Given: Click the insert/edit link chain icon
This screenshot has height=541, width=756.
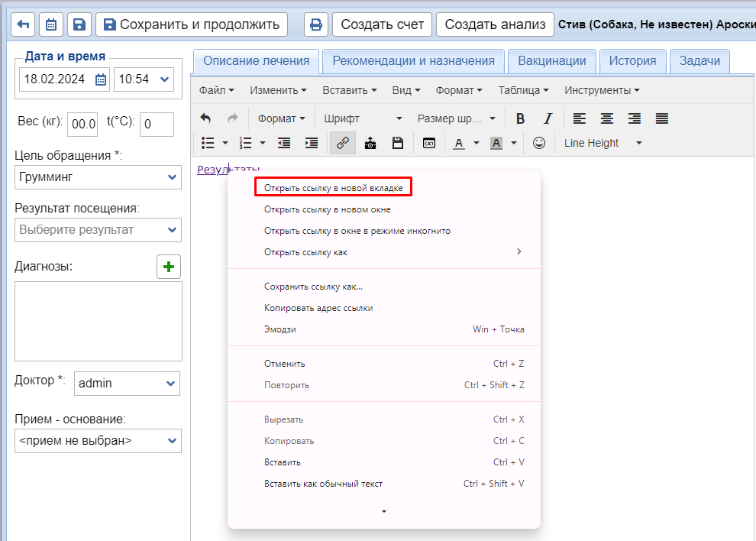Looking at the screenshot, I should [342, 143].
